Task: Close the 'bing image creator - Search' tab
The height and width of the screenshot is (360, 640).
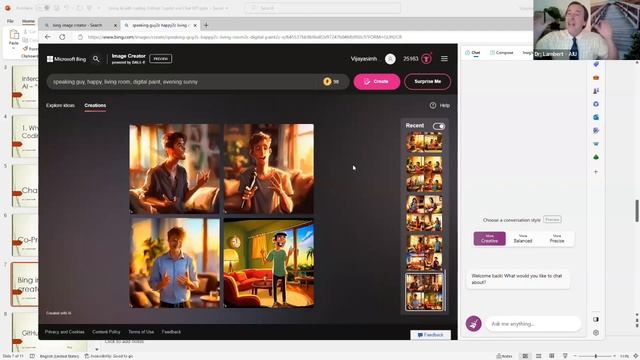Action: pos(115,25)
